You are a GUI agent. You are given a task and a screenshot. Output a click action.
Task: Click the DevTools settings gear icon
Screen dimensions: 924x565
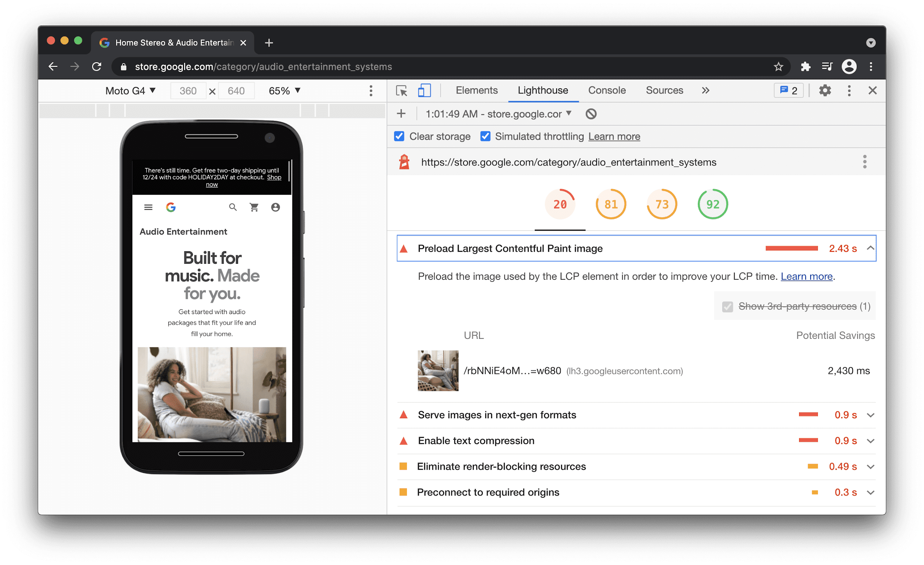(824, 91)
